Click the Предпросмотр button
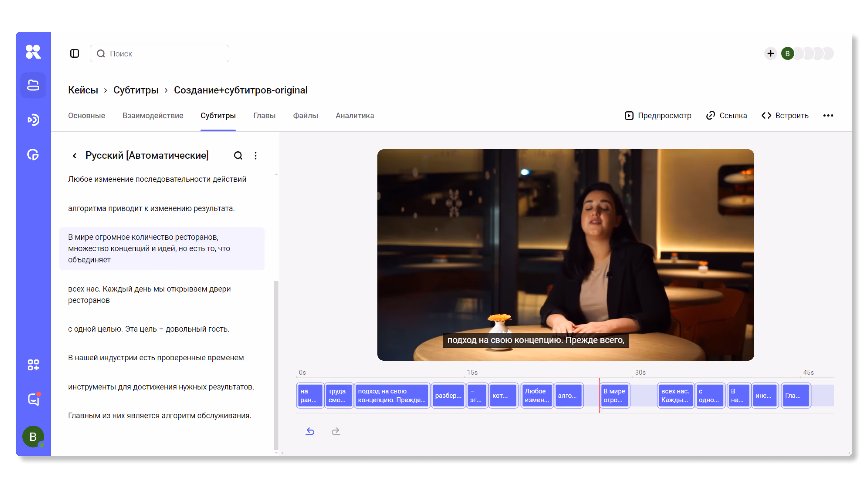868x488 pixels. click(x=657, y=115)
